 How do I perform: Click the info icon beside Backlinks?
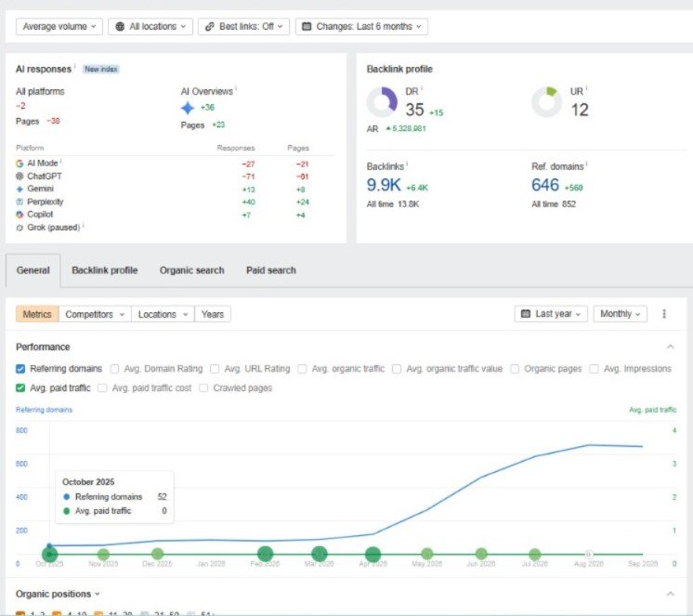pos(407,164)
